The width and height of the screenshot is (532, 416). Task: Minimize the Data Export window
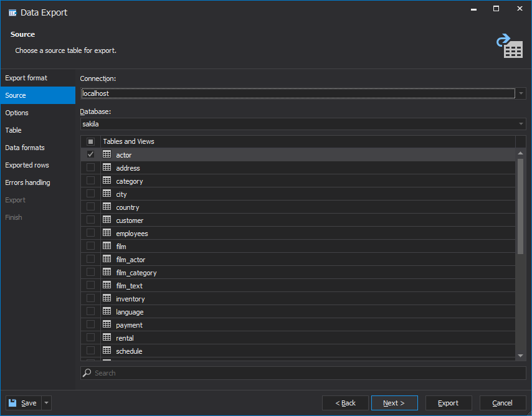(x=473, y=9)
